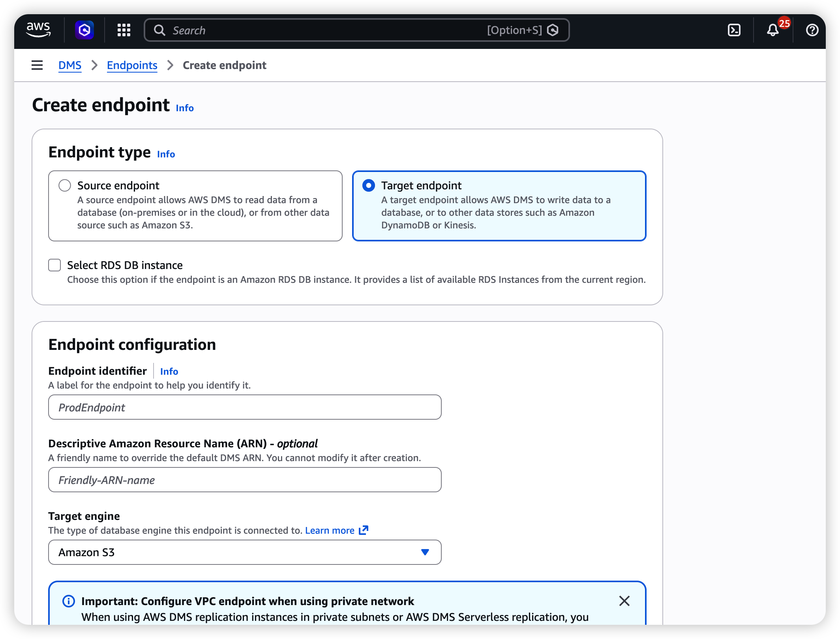Click the AWS logo home icon
Image resolution: width=840 pixels, height=639 pixels.
(x=38, y=30)
